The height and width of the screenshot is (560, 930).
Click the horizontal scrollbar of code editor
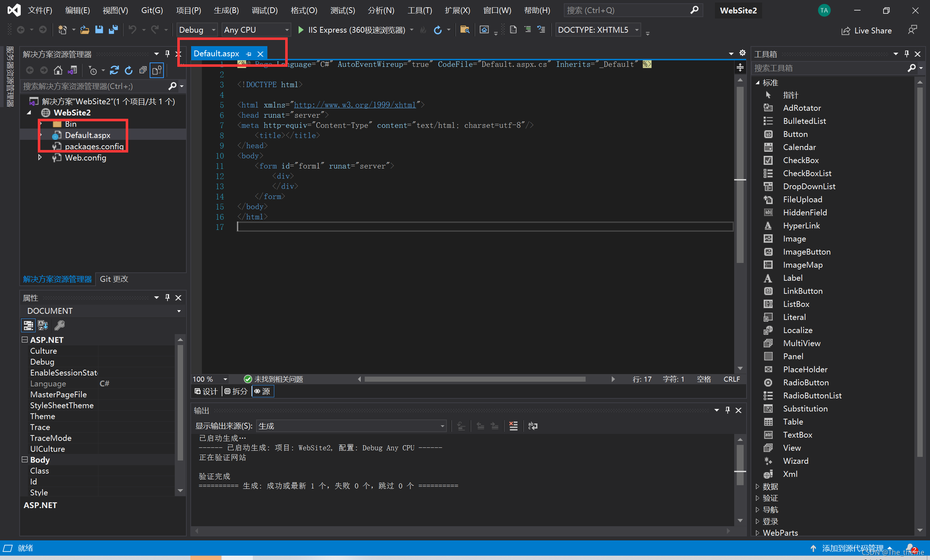(x=475, y=379)
